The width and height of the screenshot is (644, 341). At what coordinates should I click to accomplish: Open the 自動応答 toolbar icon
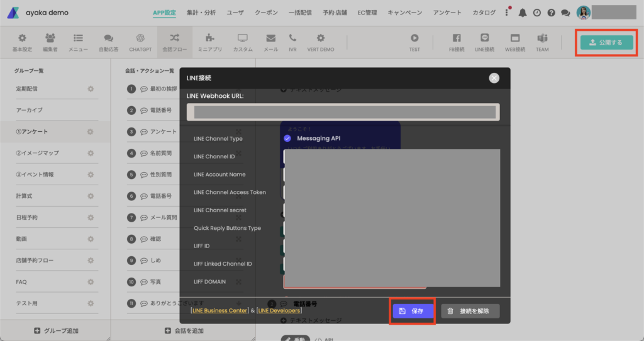coord(108,38)
